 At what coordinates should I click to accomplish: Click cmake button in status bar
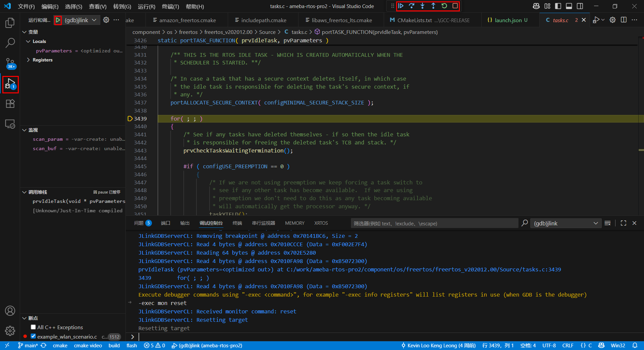[60, 346]
